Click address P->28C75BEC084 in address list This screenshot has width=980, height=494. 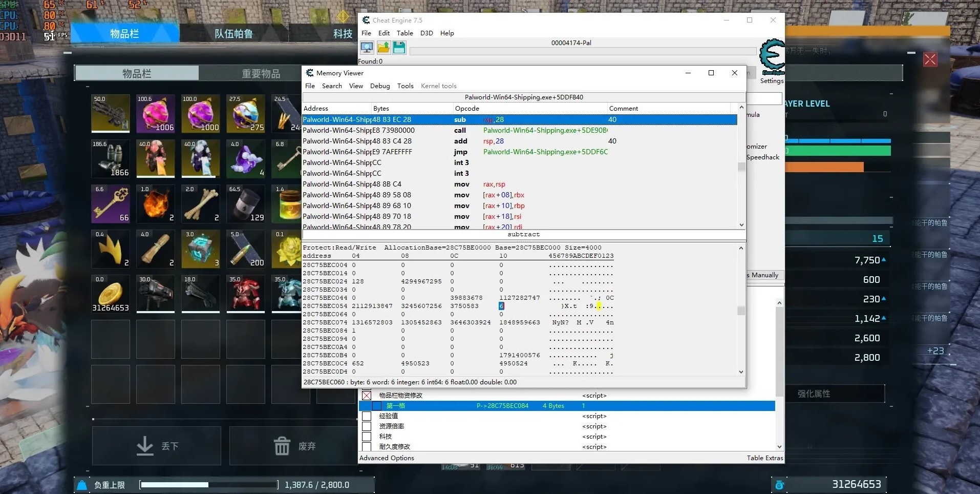(502, 406)
